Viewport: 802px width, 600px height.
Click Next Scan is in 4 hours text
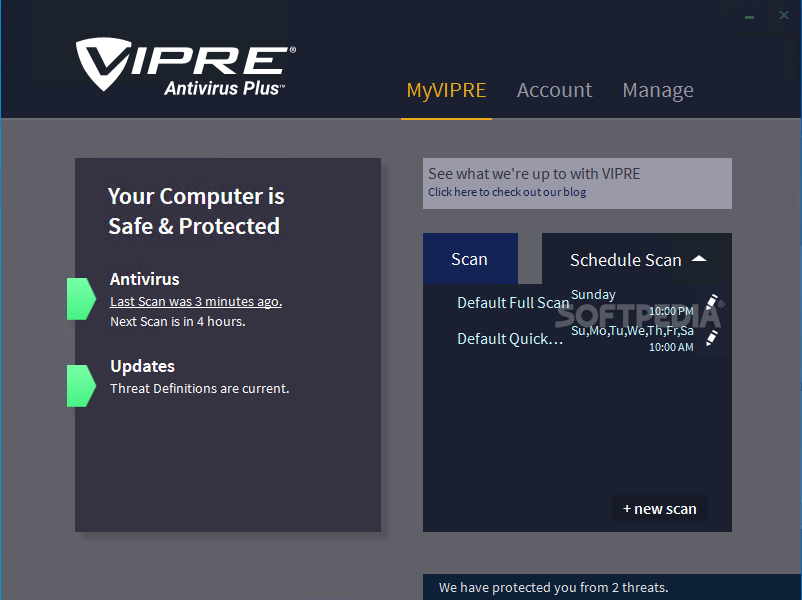[177, 322]
